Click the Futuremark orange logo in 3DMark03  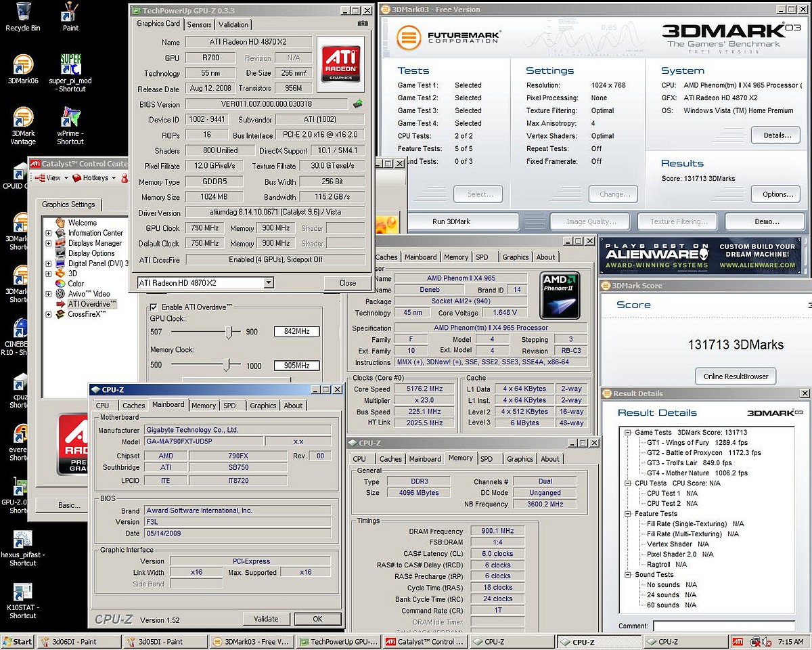(409, 37)
